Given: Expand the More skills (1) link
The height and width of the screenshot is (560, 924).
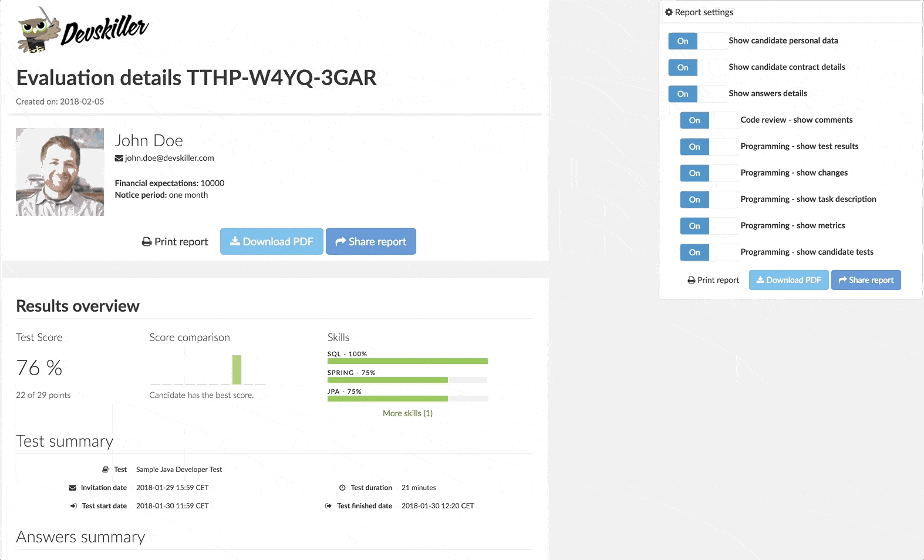Looking at the screenshot, I should point(407,413).
